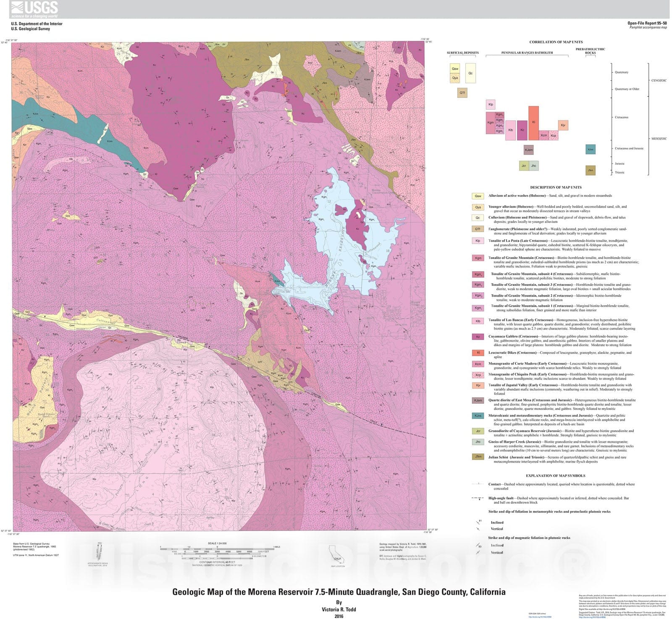Click the Kl red-orange swatch in the description list
672x620 pixels.
(478, 353)
